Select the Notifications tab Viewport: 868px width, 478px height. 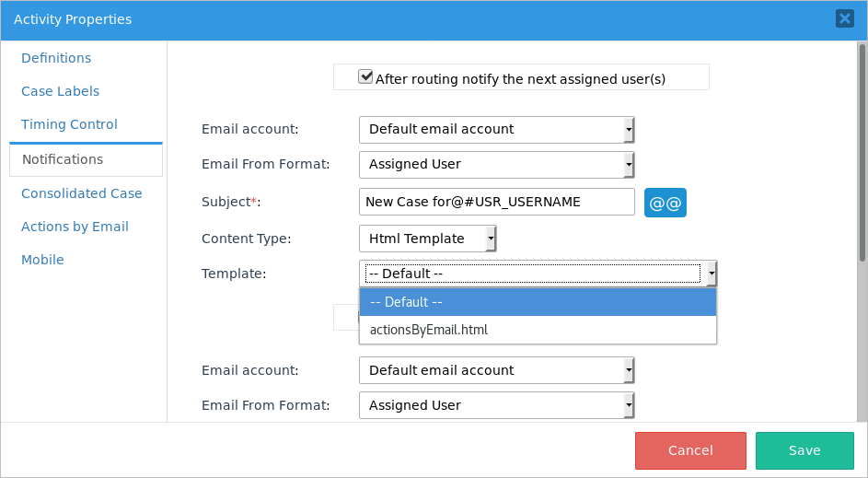click(x=63, y=159)
